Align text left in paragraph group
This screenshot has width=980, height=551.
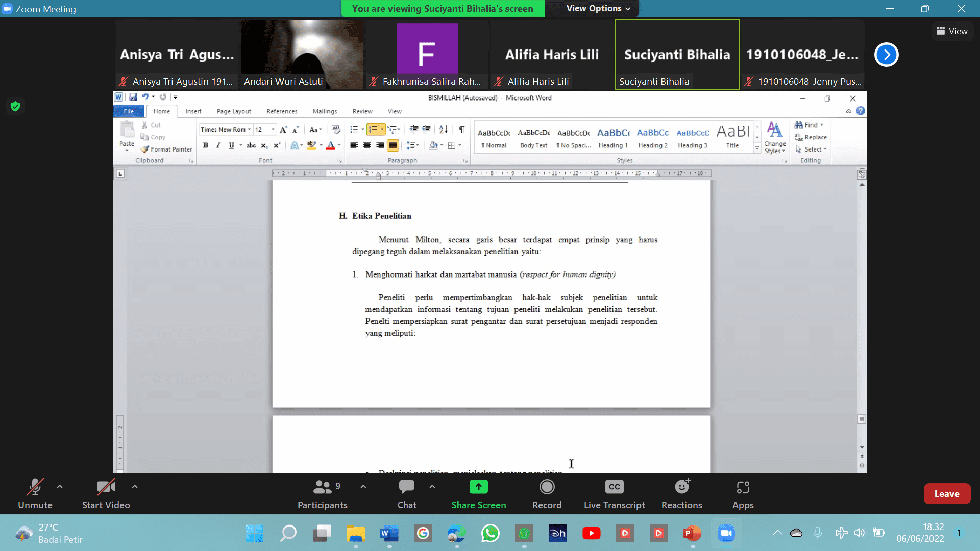pos(354,145)
